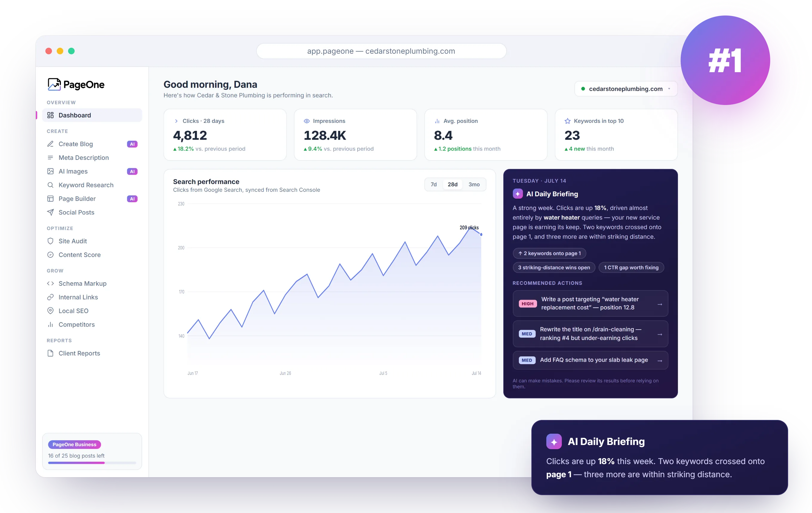The height and width of the screenshot is (513, 812).
Task: Open the Site Audit page
Action: (x=92, y=241)
